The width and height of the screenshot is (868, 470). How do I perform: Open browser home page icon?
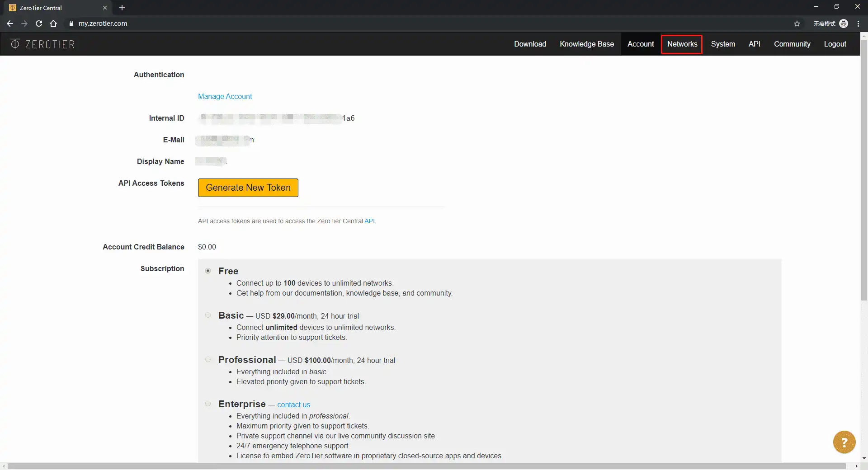53,23
